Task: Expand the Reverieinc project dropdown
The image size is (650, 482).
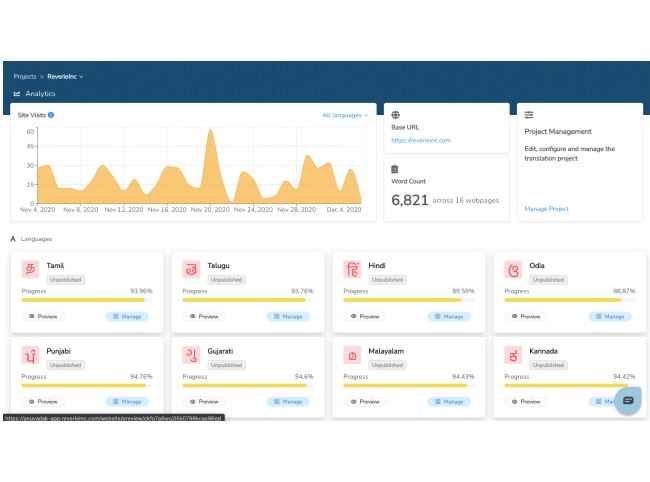Action: [65, 77]
